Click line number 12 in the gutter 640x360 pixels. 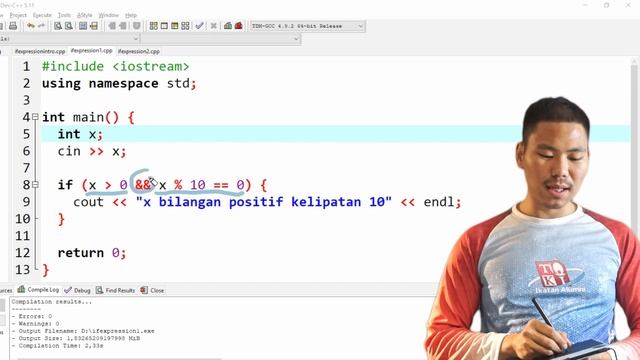(22, 253)
